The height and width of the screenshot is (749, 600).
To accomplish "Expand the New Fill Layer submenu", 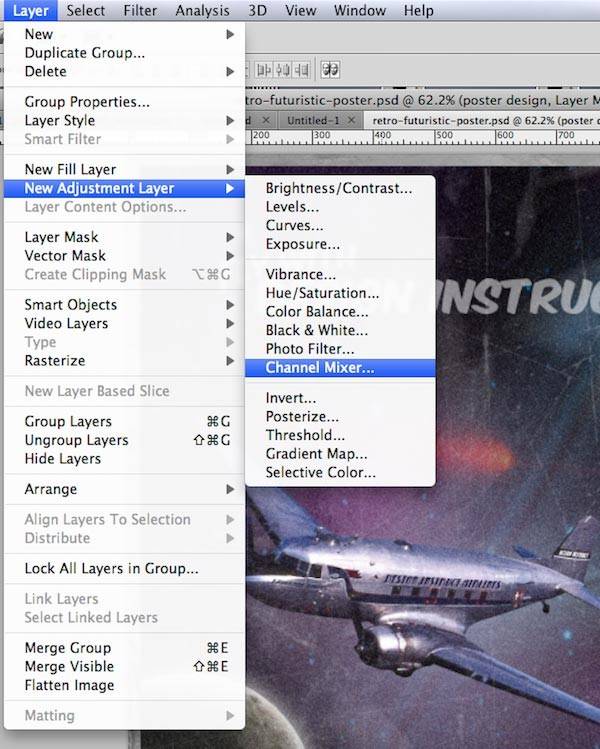I will coord(70,169).
